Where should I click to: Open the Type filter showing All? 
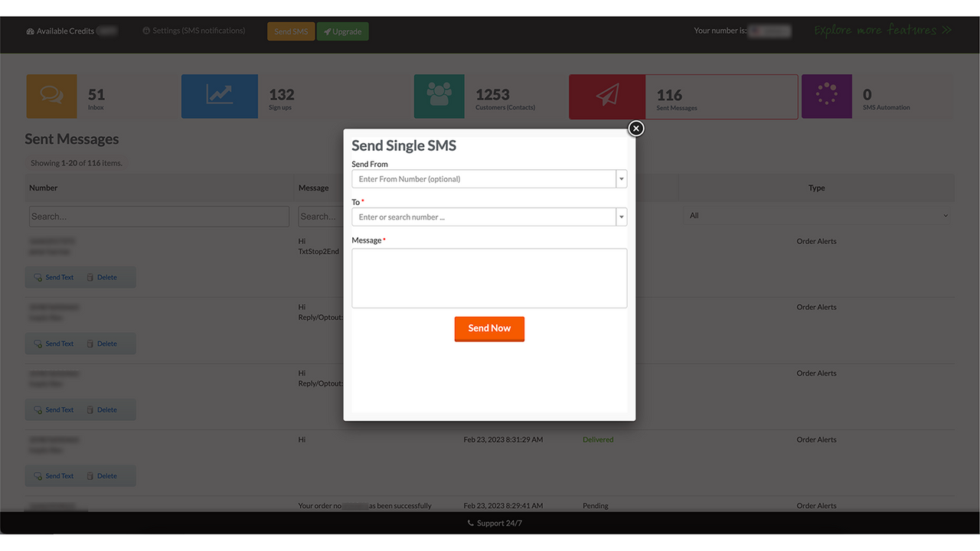pos(816,215)
